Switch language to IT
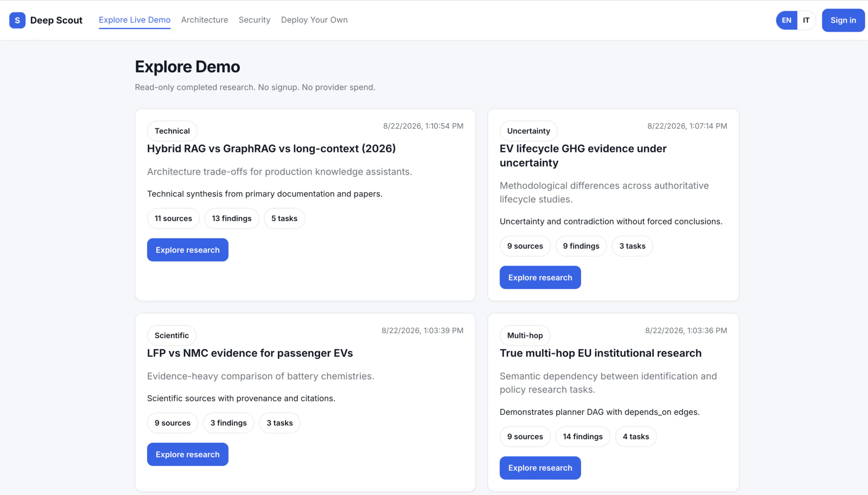868x495 pixels. [806, 20]
